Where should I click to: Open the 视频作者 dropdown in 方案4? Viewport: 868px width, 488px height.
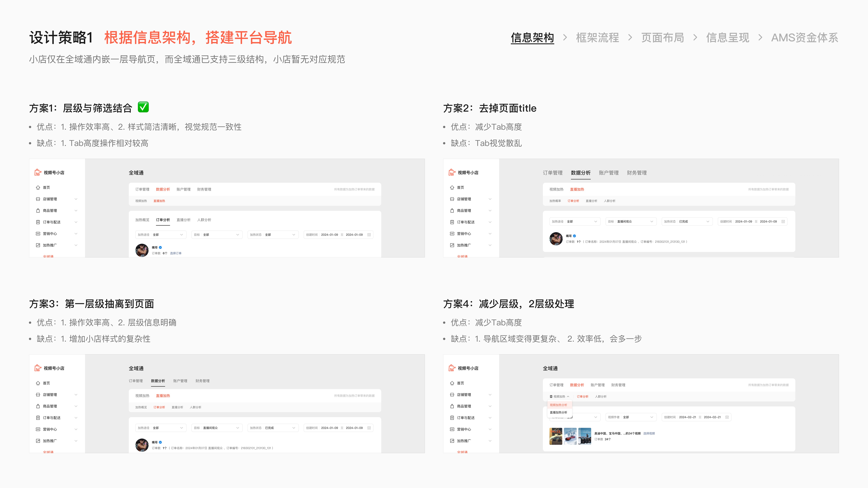pyautogui.click(x=631, y=417)
